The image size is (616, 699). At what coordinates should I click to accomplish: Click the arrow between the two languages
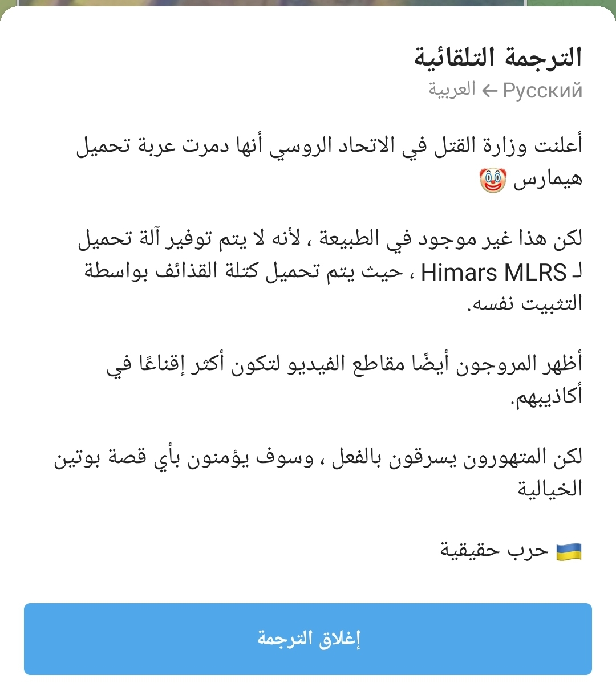point(489,91)
